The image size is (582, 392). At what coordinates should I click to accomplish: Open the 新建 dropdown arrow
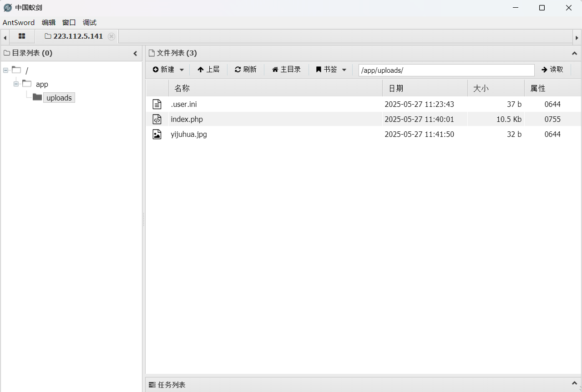182,70
